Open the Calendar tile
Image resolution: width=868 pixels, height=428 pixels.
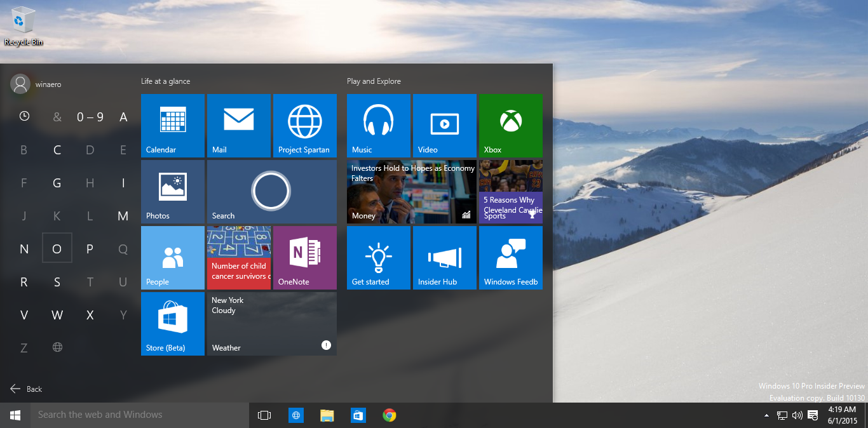tap(172, 125)
